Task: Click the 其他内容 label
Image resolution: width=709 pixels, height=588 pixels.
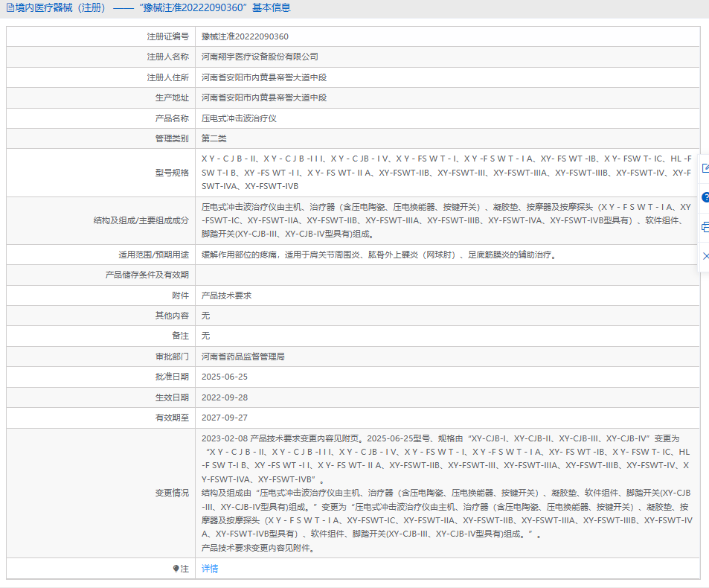Action: [x=172, y=316]
